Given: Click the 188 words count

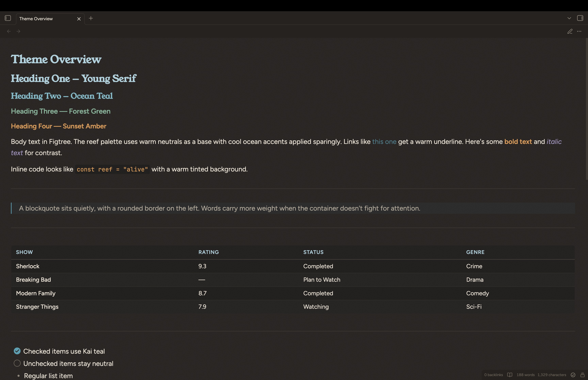Looking at the screenshot, I should click(526, 375).
